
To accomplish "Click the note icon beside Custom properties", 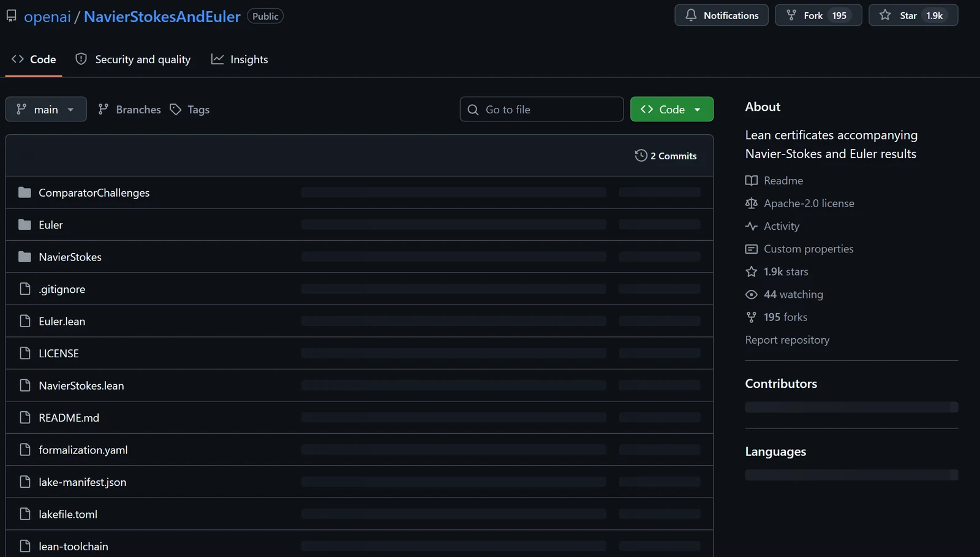I will [752, 249].
